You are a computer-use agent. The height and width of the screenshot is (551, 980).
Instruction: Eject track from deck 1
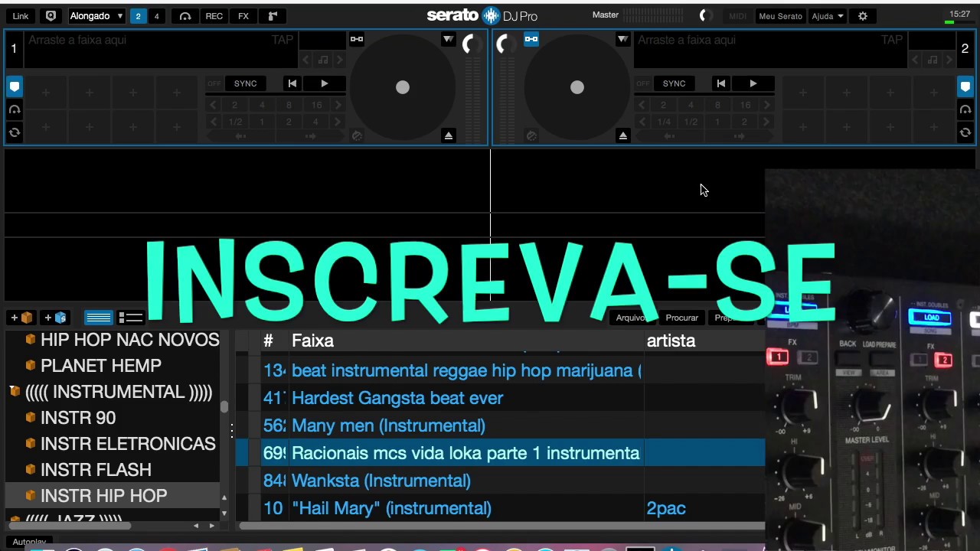[x=449, y=135]
